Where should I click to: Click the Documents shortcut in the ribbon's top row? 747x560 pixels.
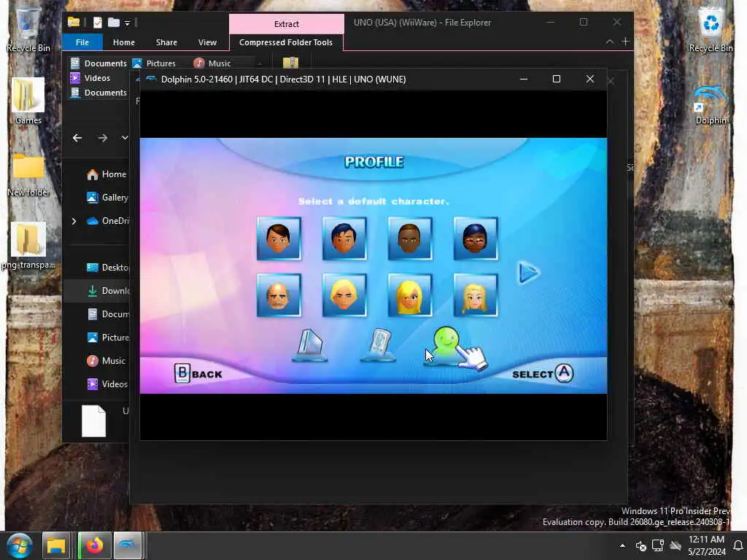[98, 63]
